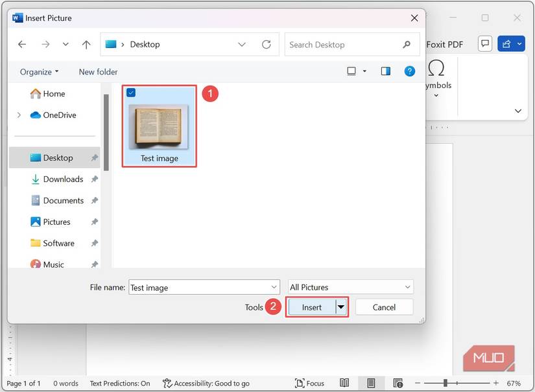
Task: Click Page 1 of 1 status
Action: [x=24, y=384]
